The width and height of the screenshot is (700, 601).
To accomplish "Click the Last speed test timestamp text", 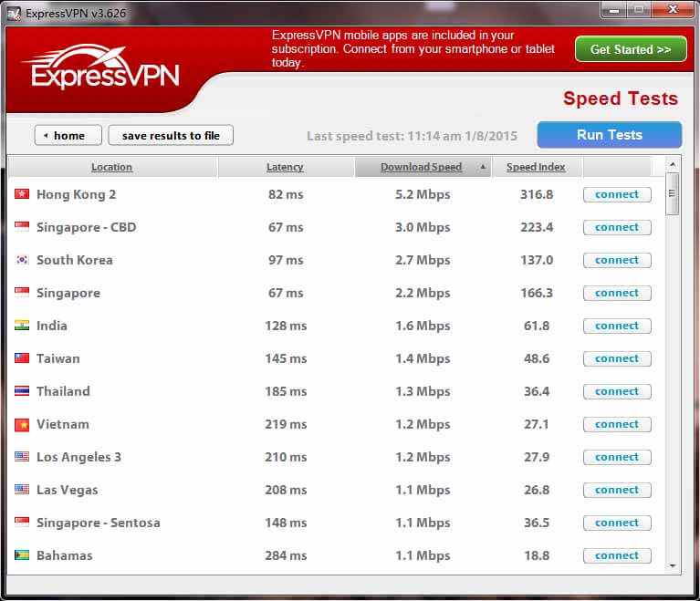I will tap(412, 136).
